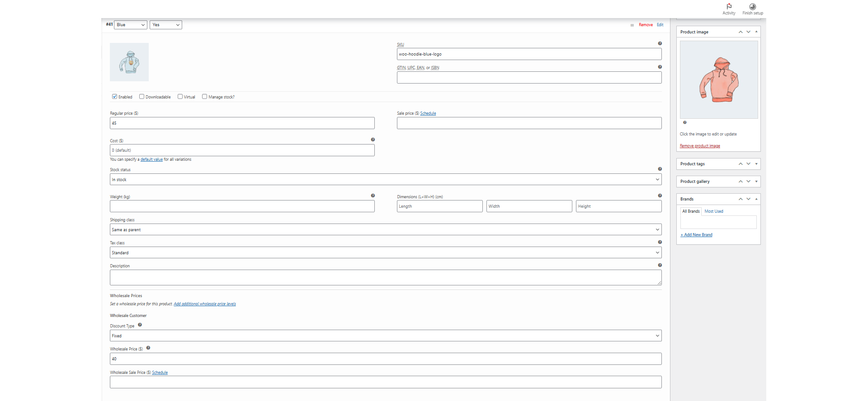Click the Wholesale Sale Price input field

[x=386, y=382]
